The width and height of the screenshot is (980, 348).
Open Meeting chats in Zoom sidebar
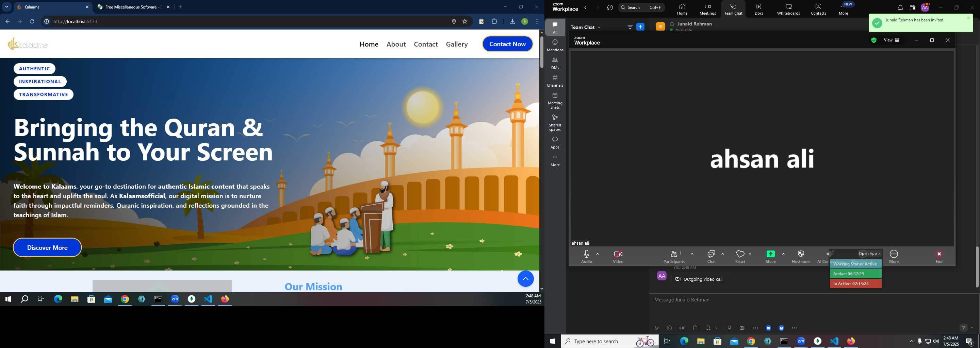pyautogui.click(x=555, y=101)
